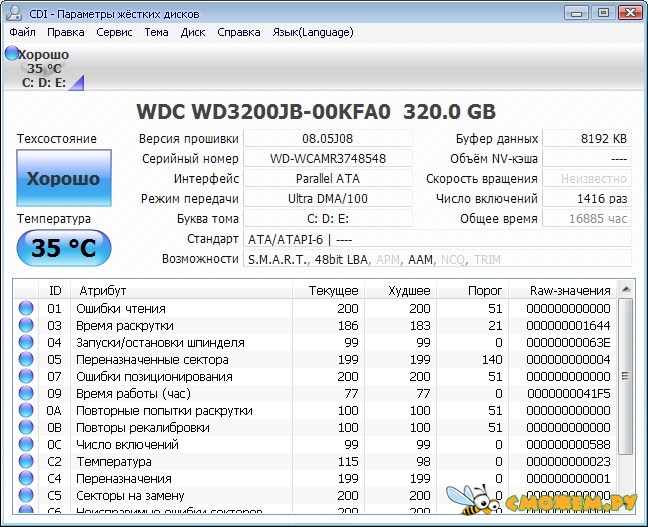648x527 pixels.
Task: Click the status circle for C5 Секторы на замену
Action: coord(26,495)
